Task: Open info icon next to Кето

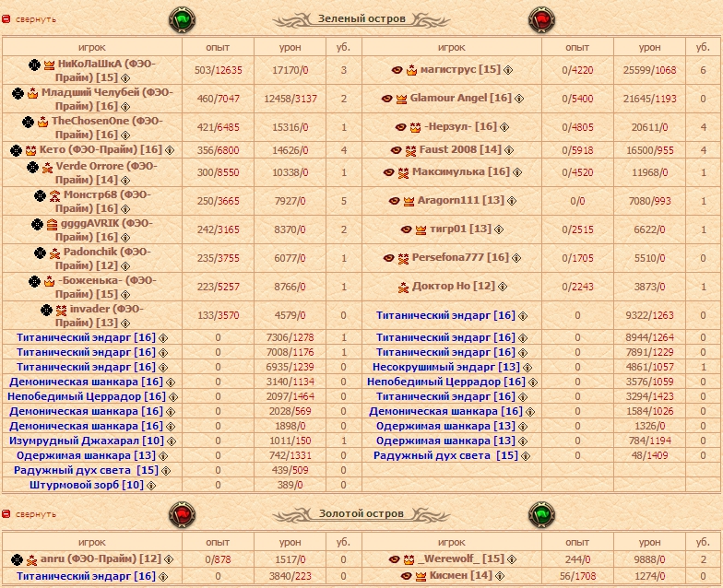Action: pyautogui.click(x=170, y=150)
